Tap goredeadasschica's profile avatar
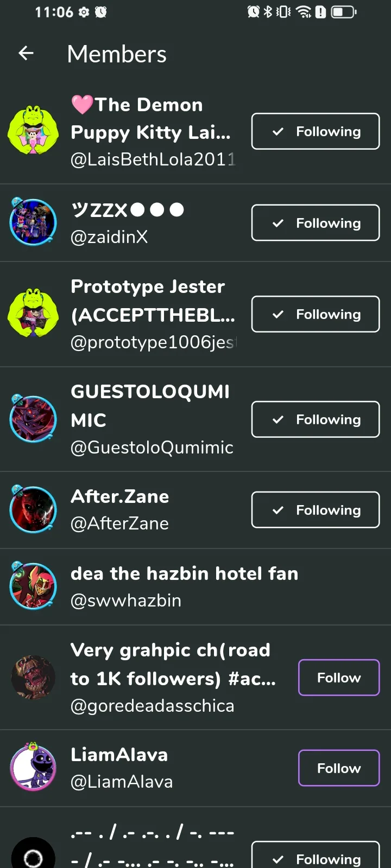This screenshot has height=868, width=391. 33,677
